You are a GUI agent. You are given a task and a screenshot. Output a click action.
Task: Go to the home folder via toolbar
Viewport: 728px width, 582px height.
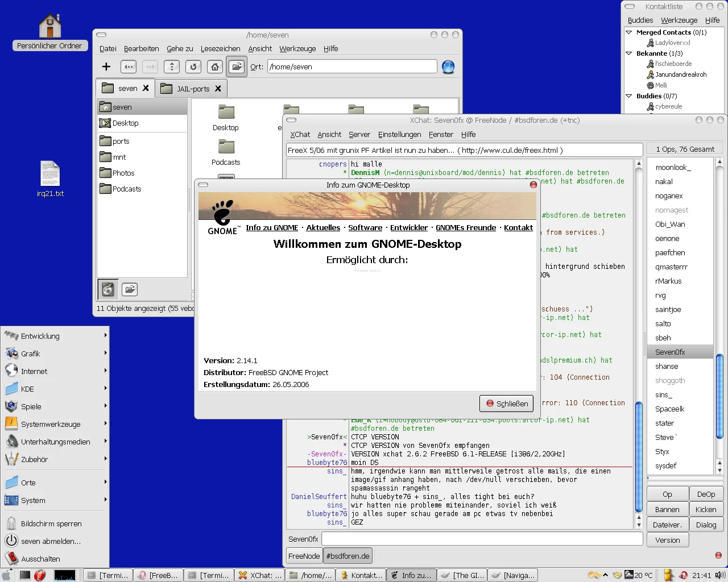[215, 66]
